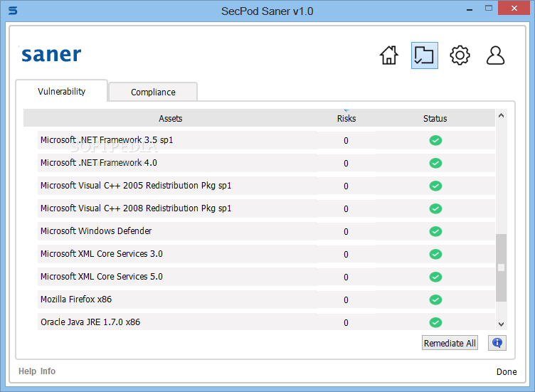Select Microsoft Visual C++ 2008 Redistribution Pkg sp1
The width and height of the screenshot is (535, 392).
tap(266, 208)
